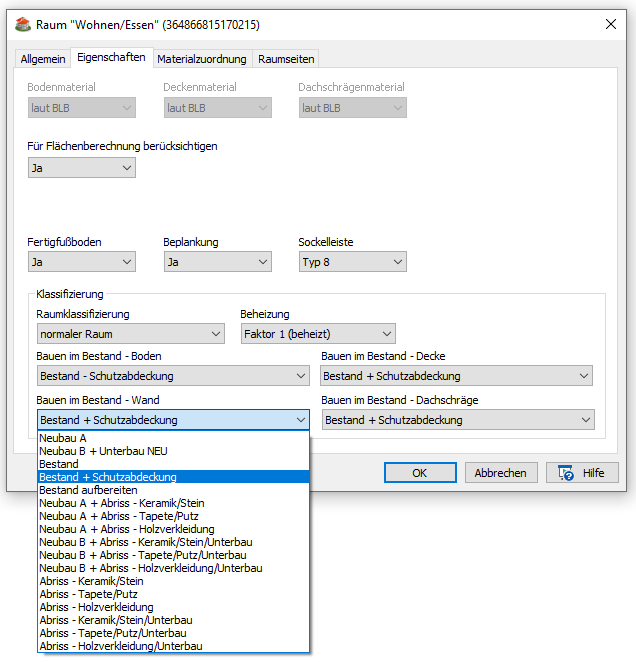Open the Beplankung dropdown

217,262
